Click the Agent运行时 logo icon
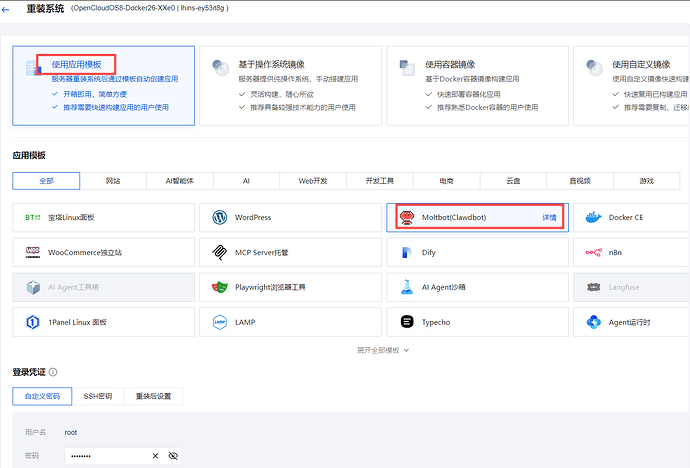 (x=594, y=322)
